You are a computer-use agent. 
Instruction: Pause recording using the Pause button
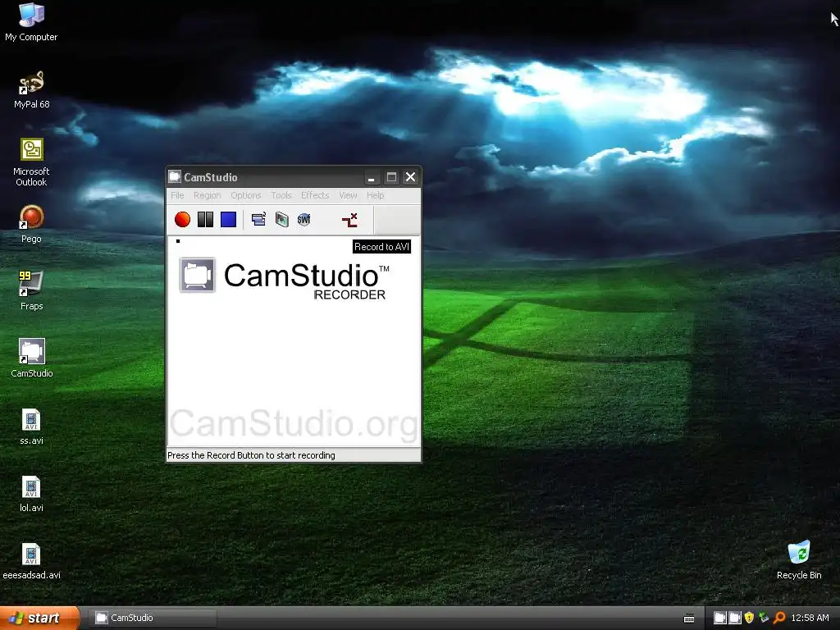pos(205,220)
